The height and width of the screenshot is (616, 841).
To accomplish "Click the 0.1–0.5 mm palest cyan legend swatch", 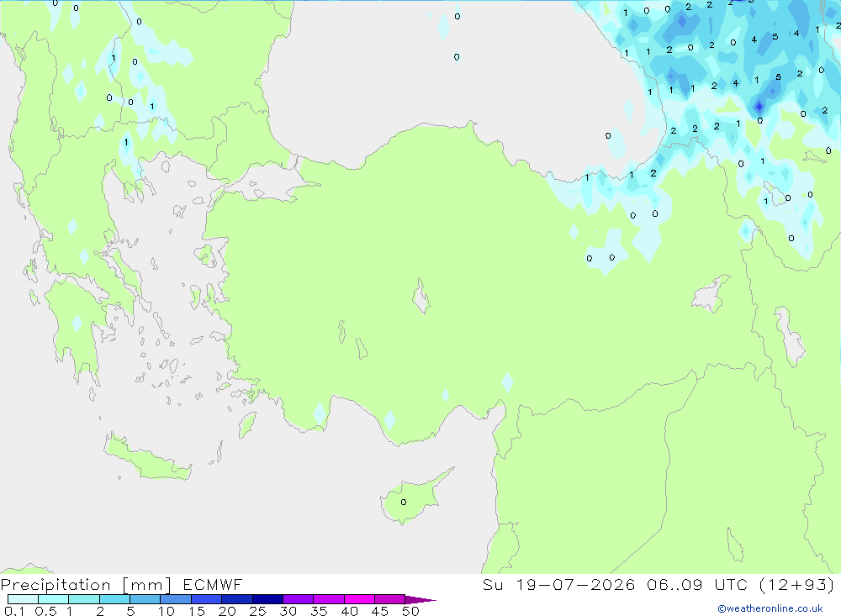I will (x=23, y=599).
